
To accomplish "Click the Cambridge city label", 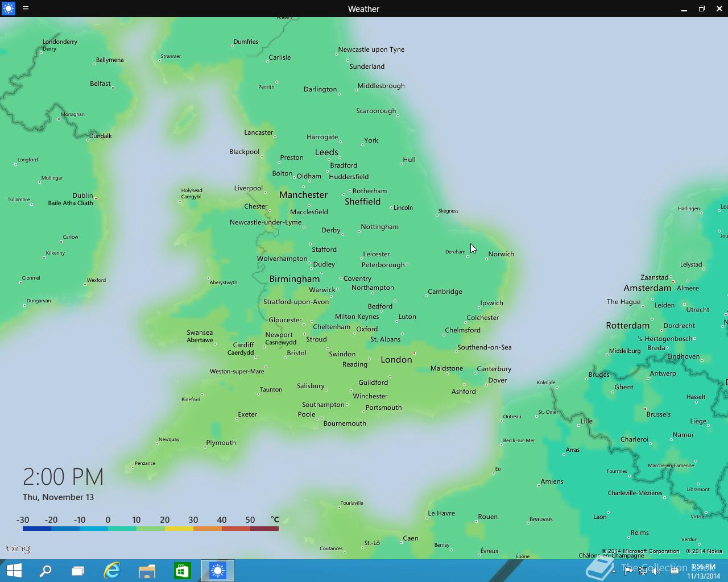I will point(445,292).
